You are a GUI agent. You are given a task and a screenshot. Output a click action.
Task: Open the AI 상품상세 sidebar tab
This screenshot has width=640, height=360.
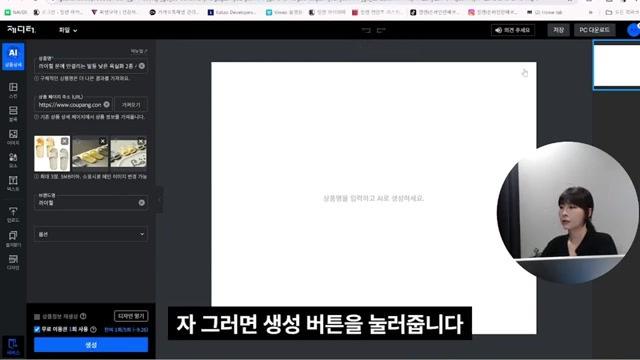click(13, 57)
